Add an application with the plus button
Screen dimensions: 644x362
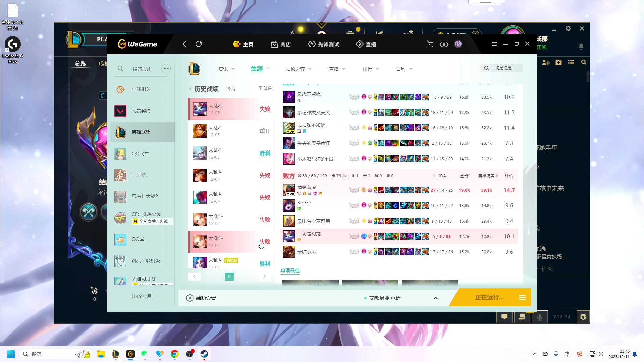pyautogui.click(x=166, y=69)
